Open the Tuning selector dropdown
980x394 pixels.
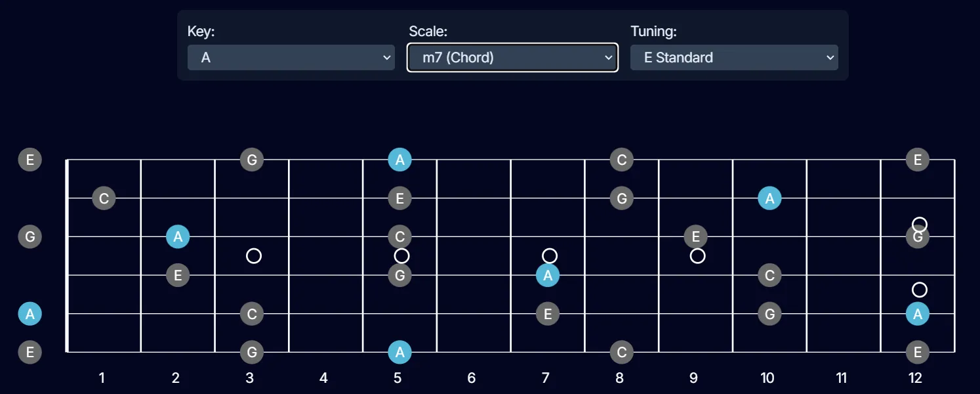pyautogui.click(x=733, y=57)
